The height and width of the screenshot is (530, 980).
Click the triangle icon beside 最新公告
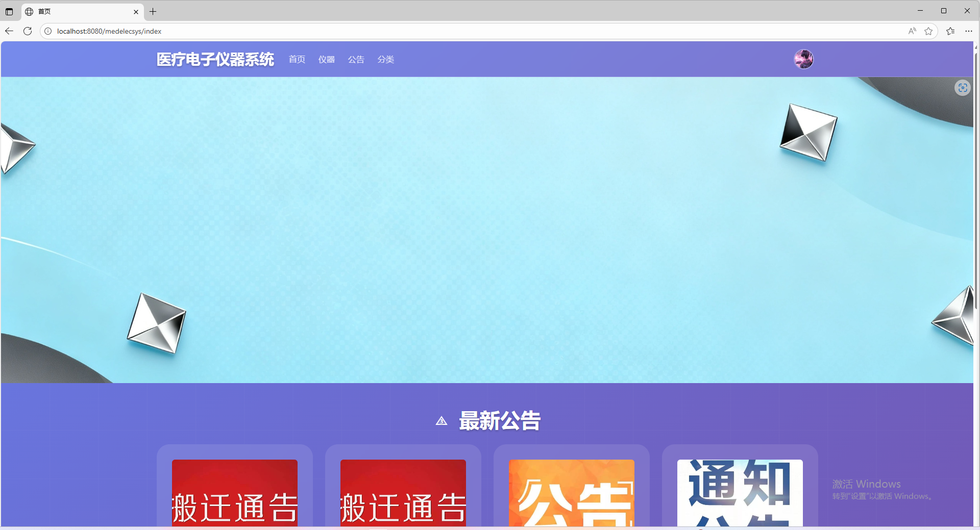442,421
